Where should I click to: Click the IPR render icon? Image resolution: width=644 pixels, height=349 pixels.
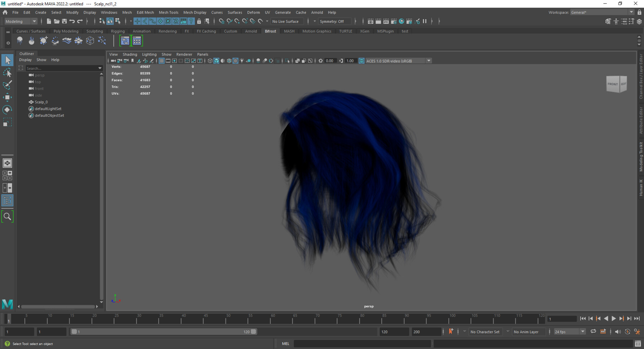[386, 21]
